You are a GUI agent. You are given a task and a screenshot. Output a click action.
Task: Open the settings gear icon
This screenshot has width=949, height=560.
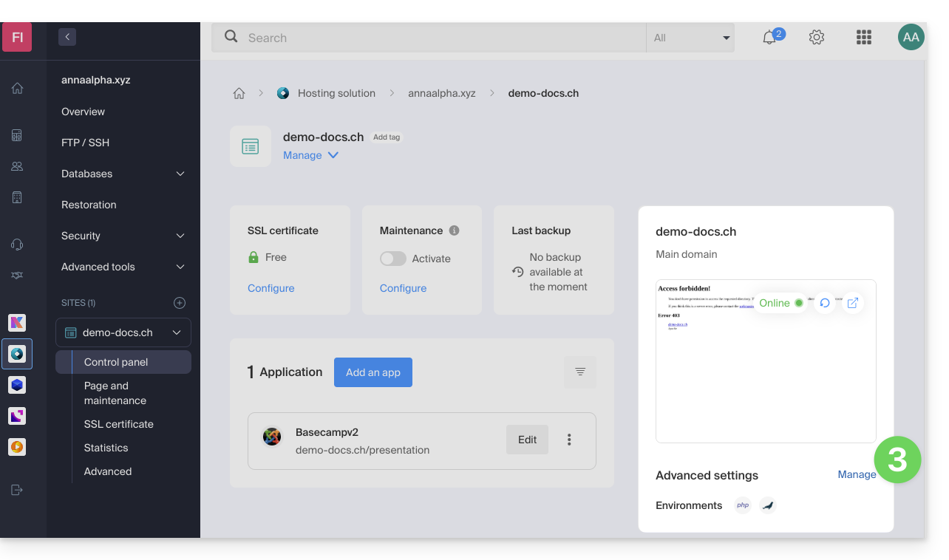(x=816, y=38)
